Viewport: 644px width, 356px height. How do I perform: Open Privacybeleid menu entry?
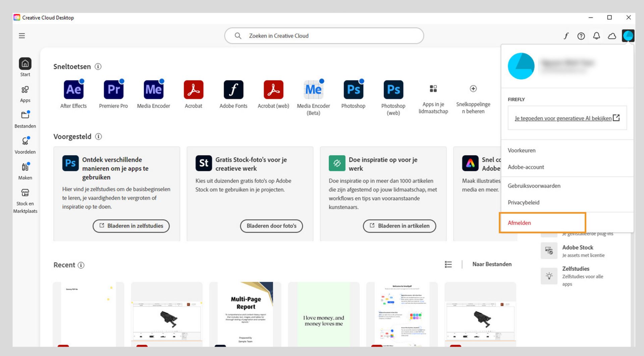click(x=524, y=203)
